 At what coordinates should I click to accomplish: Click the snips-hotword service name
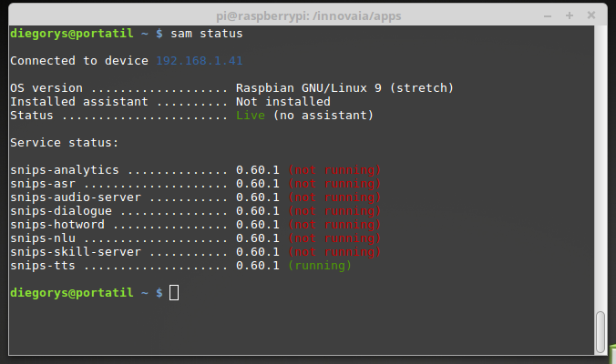[57, 225]
